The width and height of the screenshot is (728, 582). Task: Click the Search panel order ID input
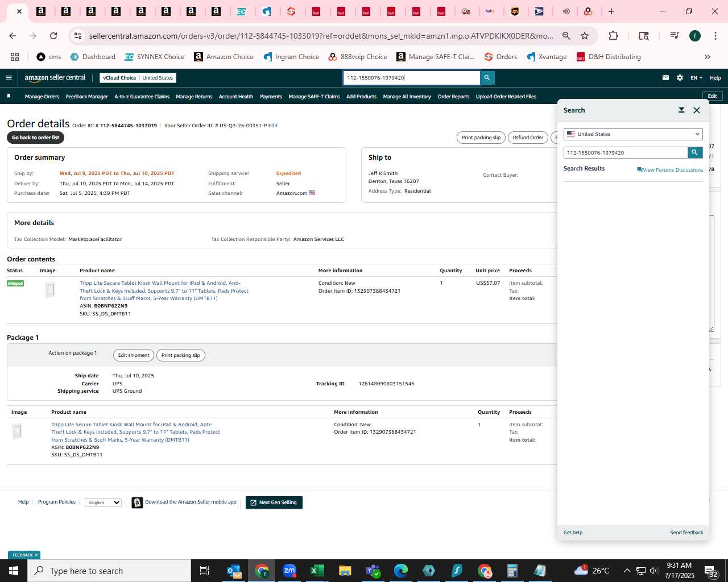[626, 152]
